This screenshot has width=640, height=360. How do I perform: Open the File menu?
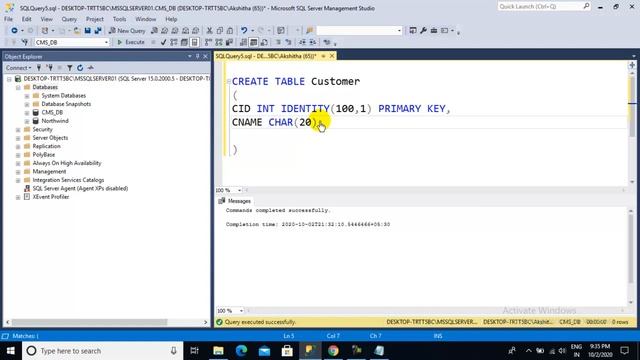(8, 19)
